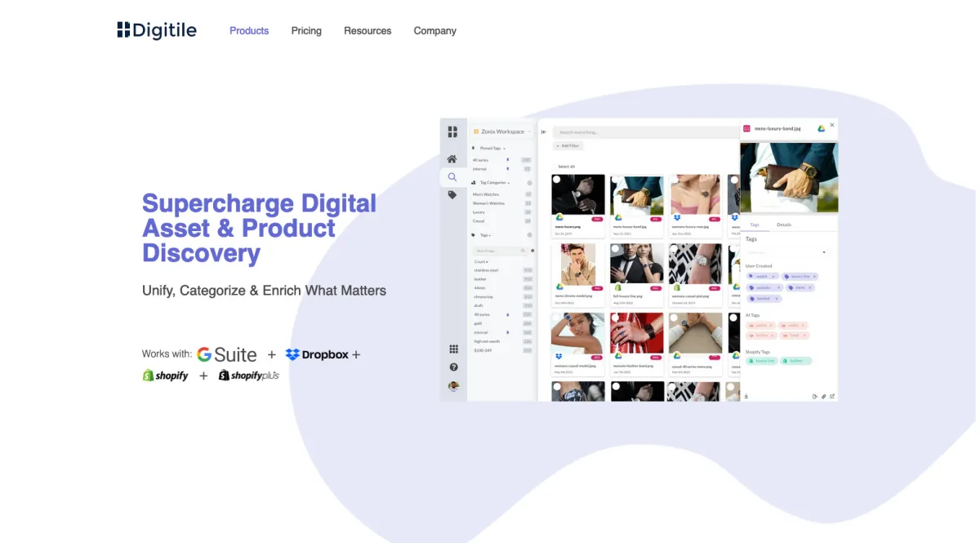Open the Products menu
This screenshot has height=543, width=980.
249,31
